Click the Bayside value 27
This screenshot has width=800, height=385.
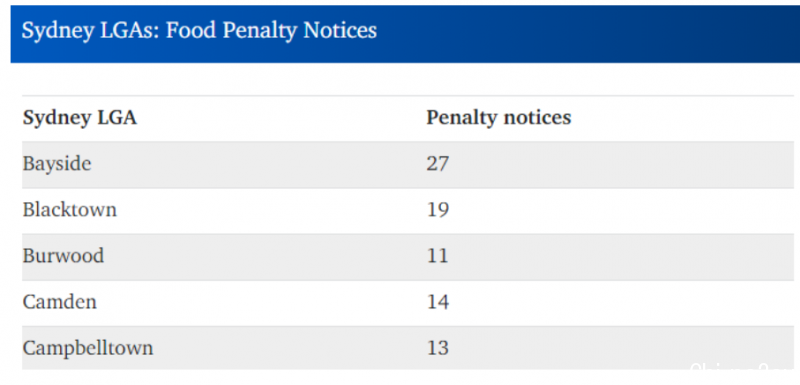(438, 164)
